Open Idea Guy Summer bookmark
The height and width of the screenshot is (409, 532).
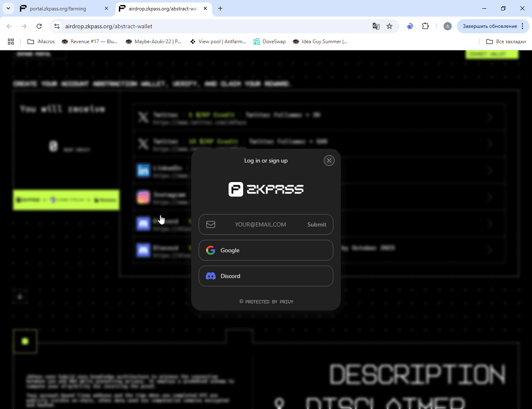click(320, 42)
